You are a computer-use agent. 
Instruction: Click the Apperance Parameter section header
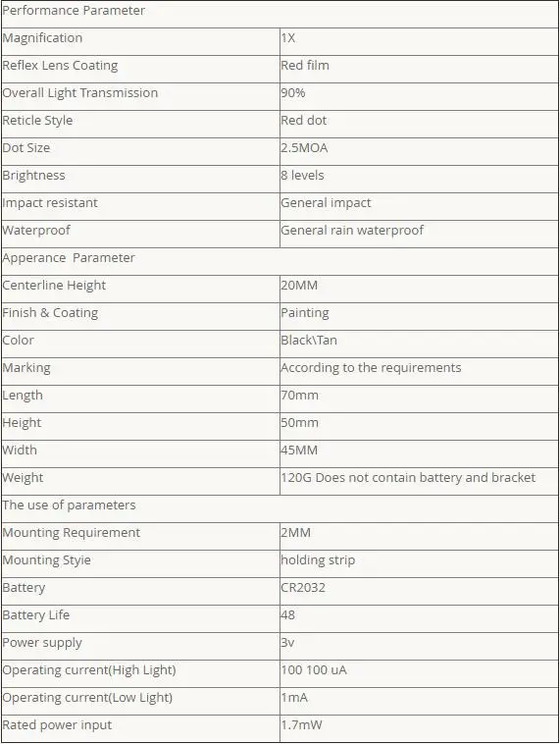pyautogui.click(x=280, y=261)
